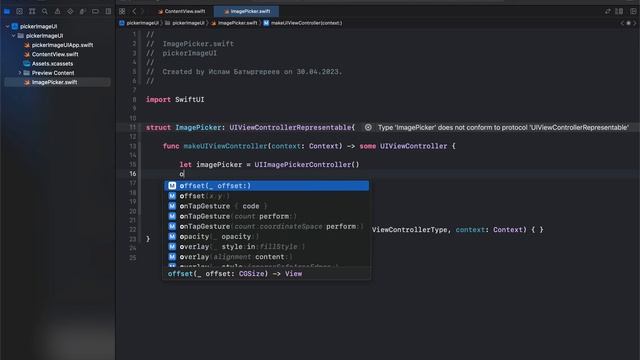Switch to the ContentView.swift tab
The height and width of the screenshot is (360, 640).
click(x=182, y=11)
